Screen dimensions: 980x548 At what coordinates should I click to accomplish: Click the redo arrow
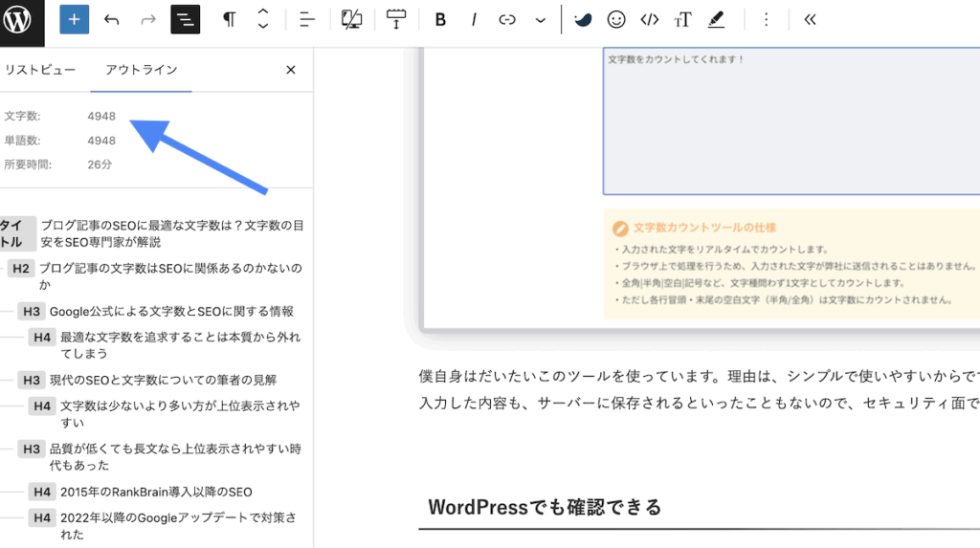coord(148,20)
